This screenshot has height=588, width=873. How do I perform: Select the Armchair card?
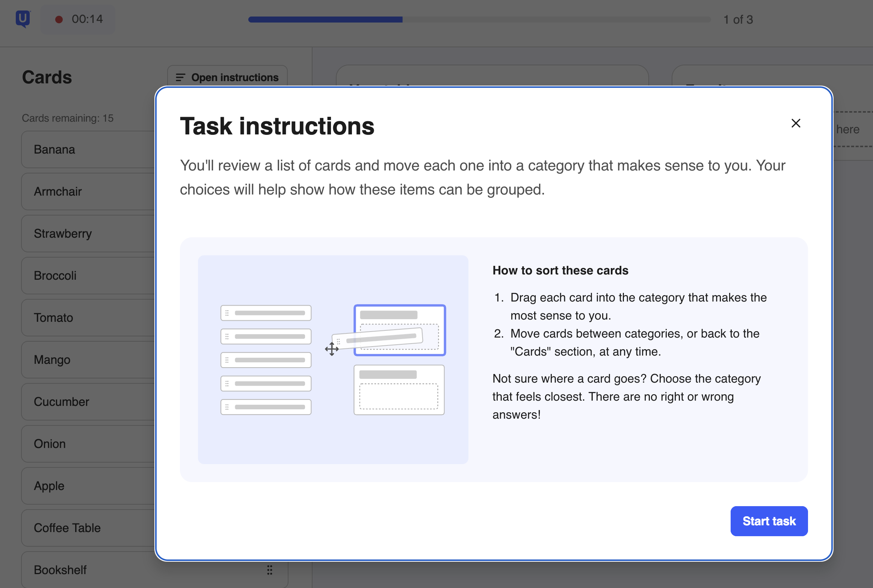(89, 191)
